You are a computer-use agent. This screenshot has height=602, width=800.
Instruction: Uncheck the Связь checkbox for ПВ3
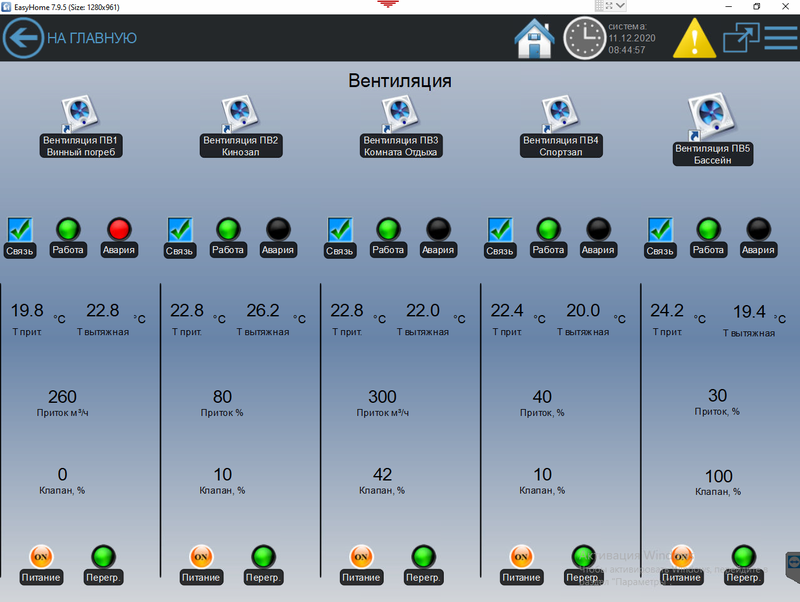(x=340, y=229)
